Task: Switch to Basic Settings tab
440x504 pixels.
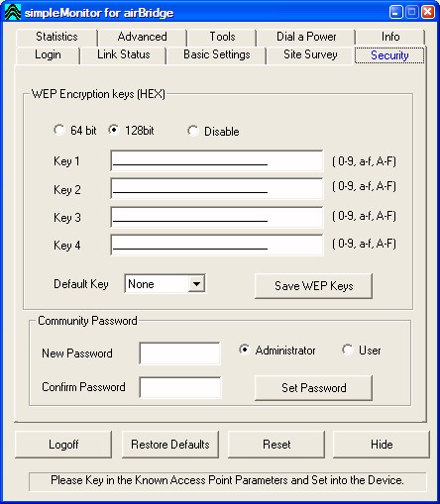Action: point(216,54)
